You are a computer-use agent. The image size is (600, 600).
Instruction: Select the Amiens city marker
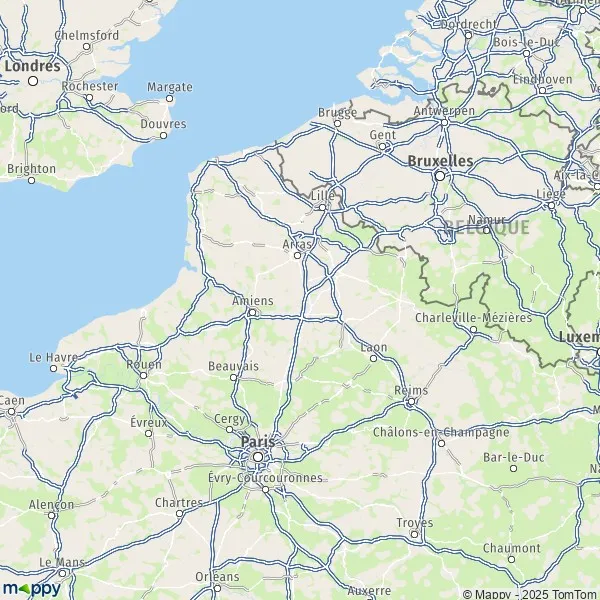(x=252, y=313)
